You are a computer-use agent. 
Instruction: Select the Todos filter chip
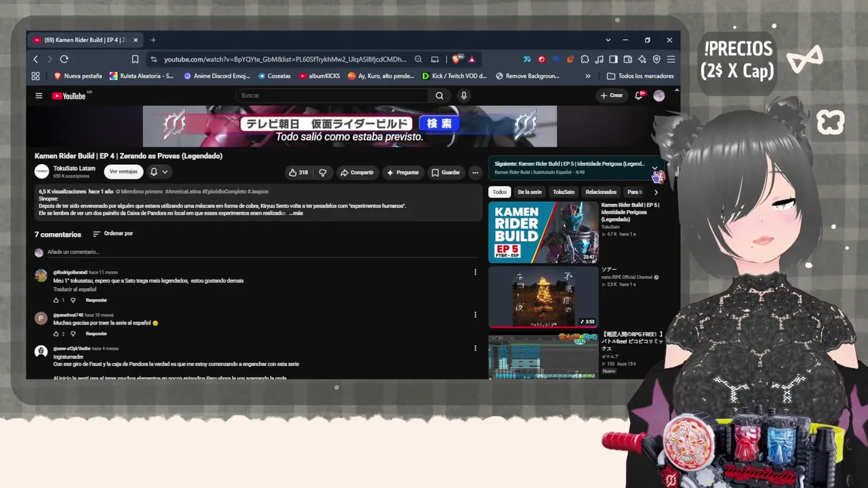(x=500, y=192)
